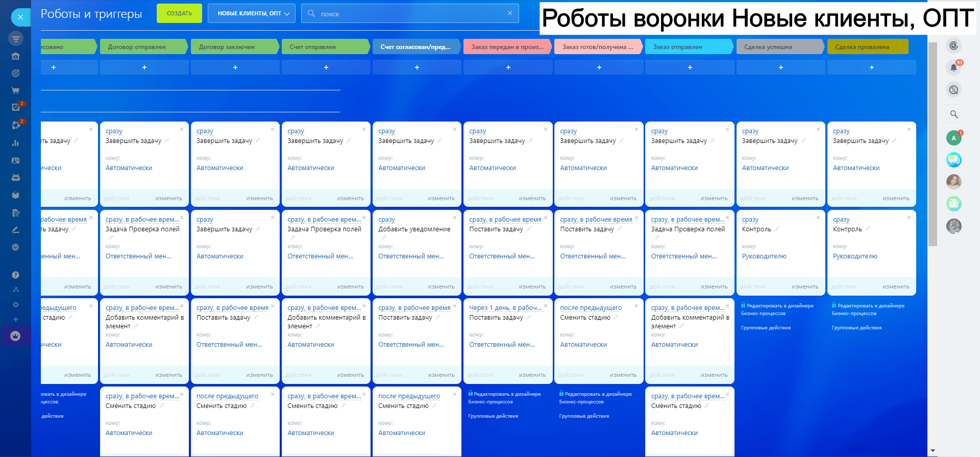Close the Robots and triggers slider panel
Screen dimensions: 980x457
20,17
